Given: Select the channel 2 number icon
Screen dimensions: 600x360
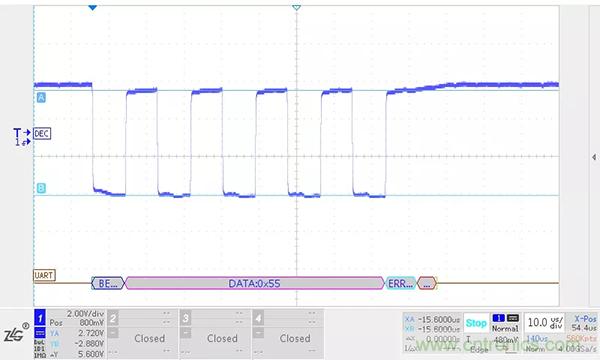Looking at the screenshot, I should click(x=113, y=318).
